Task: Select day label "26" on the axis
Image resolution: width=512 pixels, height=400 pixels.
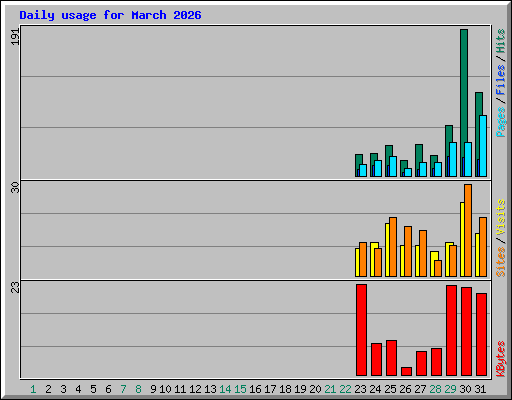Action: pyautogui.click(x=405, y=389)
